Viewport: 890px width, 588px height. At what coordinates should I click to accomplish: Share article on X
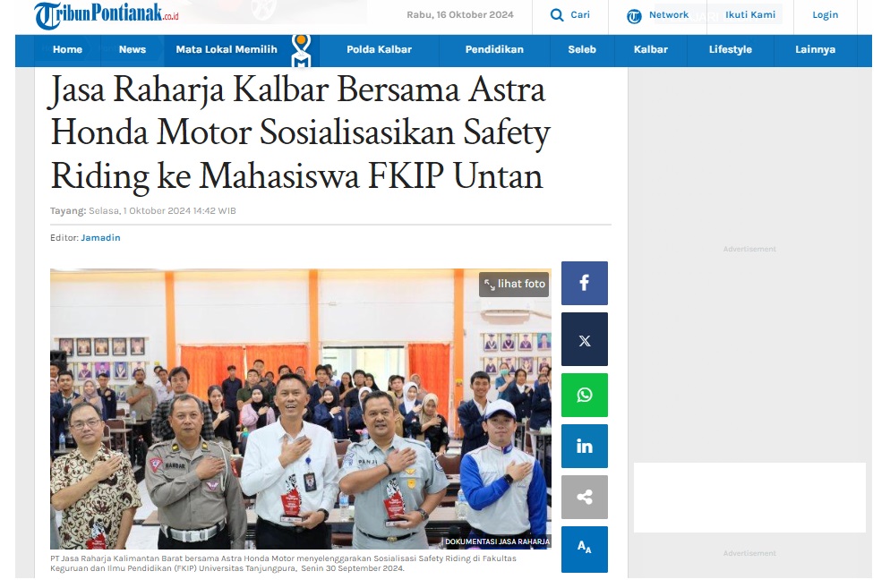(x=584, y=339)
